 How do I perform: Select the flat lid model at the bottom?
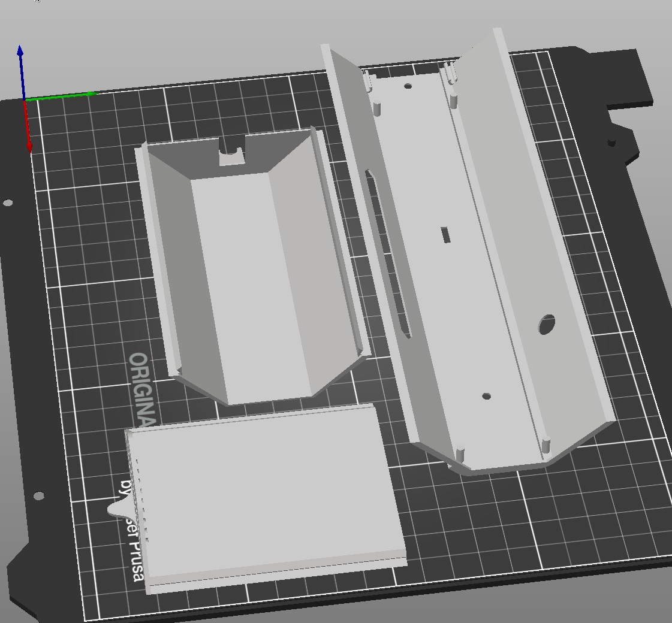(x=264, y=497)
